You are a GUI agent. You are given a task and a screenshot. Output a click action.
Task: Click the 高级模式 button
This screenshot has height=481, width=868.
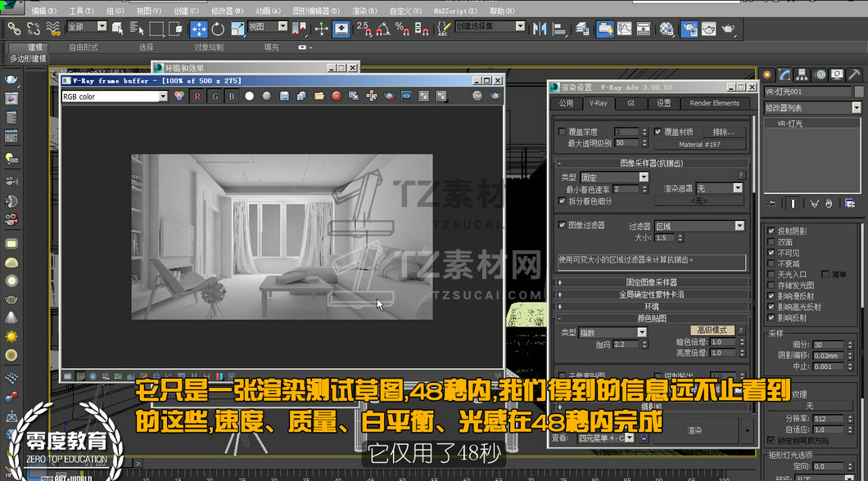pyautogui.click(x=712, y=330)
